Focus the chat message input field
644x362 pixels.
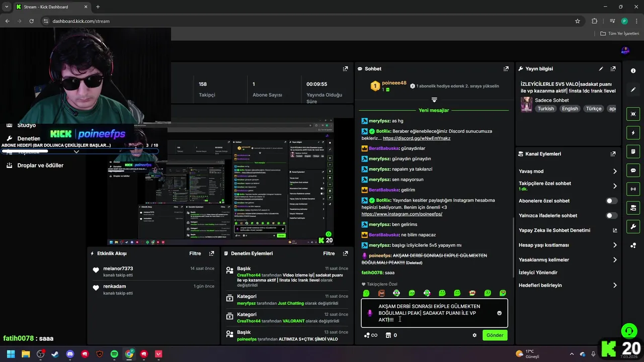434,313
